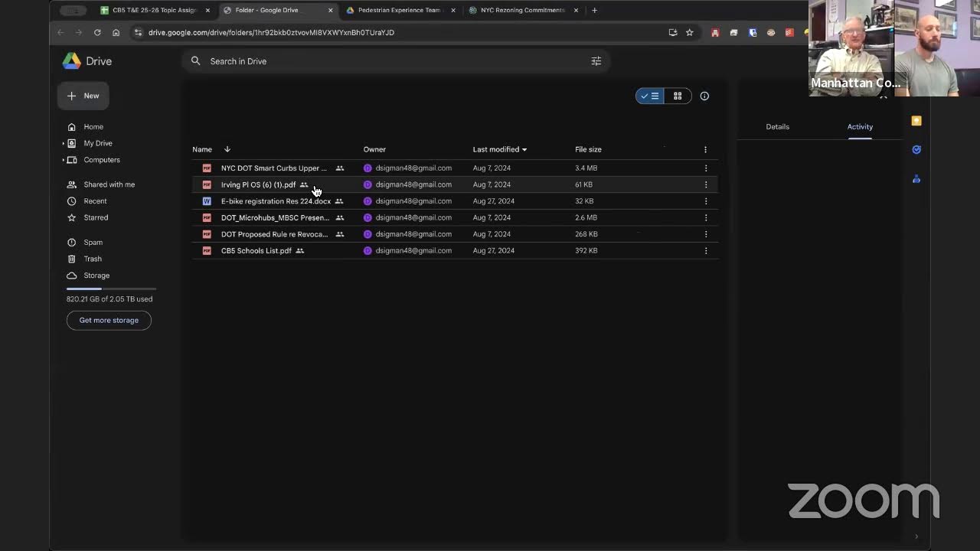Open Contacts side panel icon

click(916, 179)
